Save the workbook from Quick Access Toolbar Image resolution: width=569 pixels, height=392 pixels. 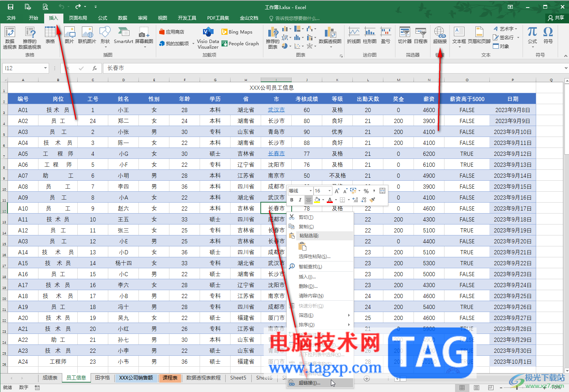pos(11,7)
